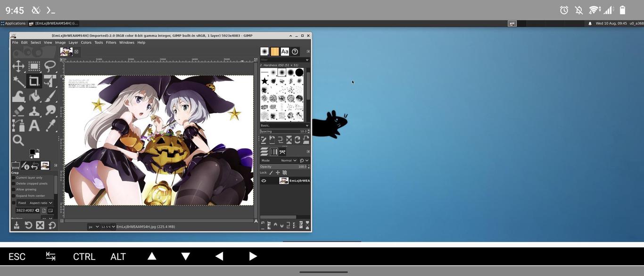
Task: Select the Zoom tool
Action: 18,140
